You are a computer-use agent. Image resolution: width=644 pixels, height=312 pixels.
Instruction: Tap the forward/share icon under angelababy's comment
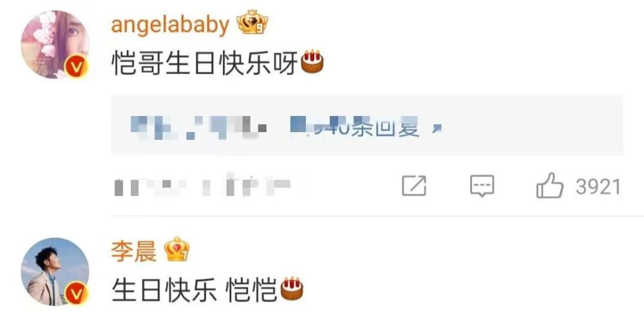tap(414, 186)
